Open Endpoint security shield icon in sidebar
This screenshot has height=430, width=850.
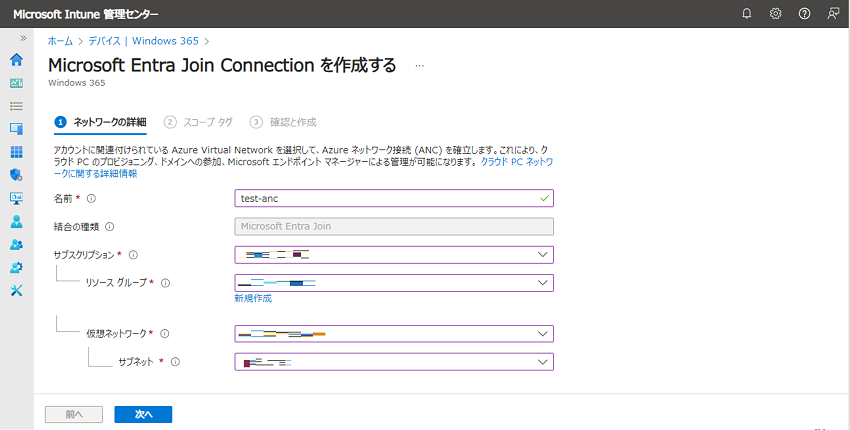coord(17,175)
